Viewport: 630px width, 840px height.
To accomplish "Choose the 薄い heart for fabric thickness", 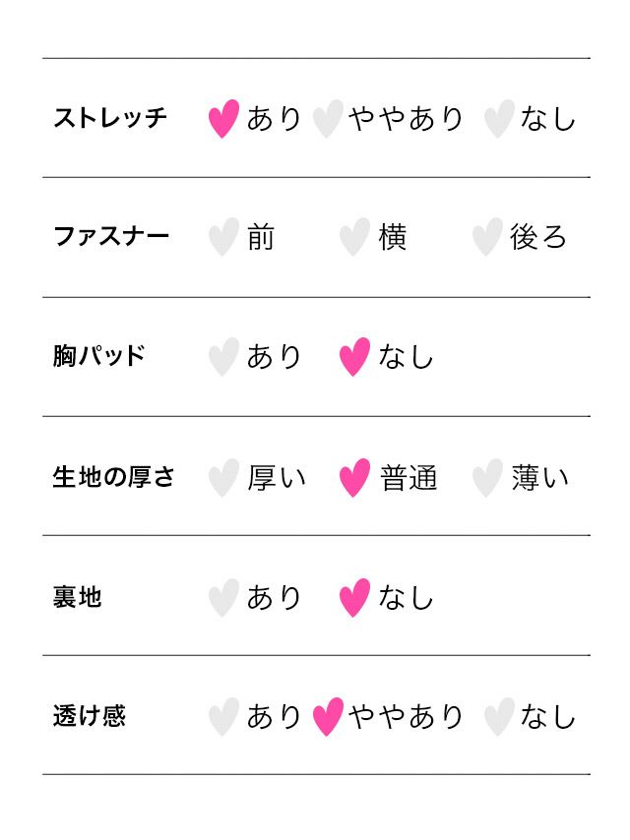I will (487, 478).
